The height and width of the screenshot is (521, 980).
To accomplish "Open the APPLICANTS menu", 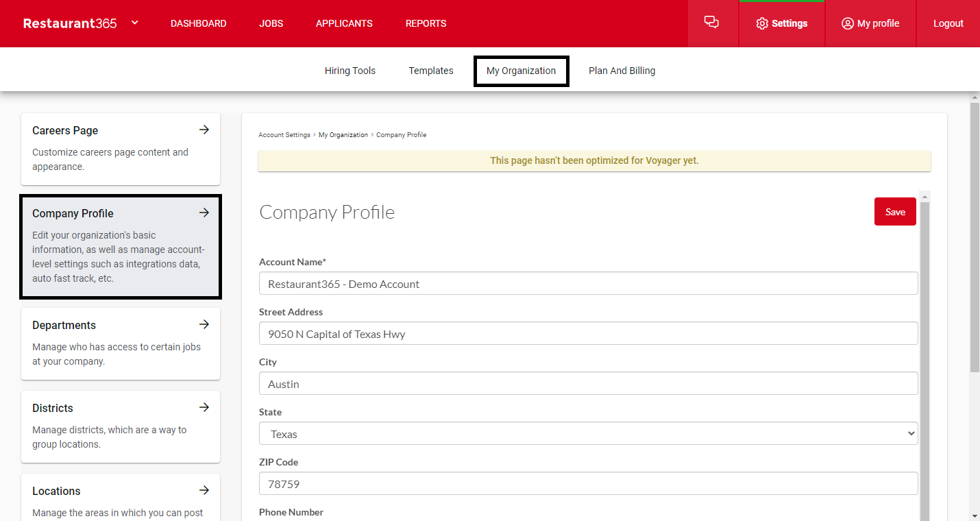I will click(x=344, y=23).
